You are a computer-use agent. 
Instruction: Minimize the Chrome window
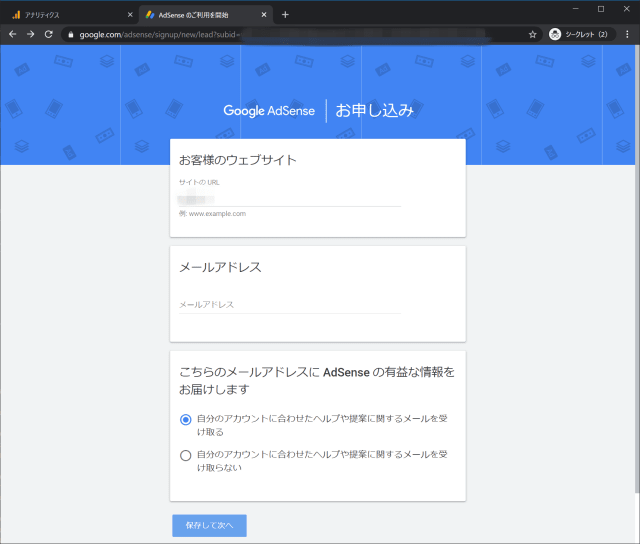coord(576,9)
